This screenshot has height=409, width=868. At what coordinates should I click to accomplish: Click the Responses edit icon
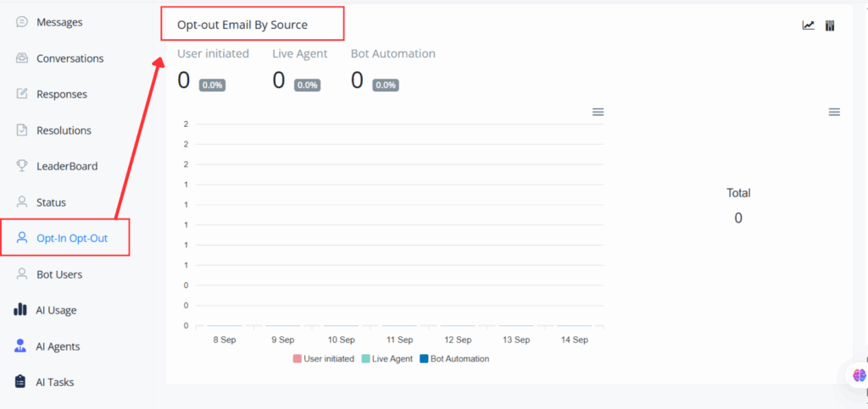22,94
